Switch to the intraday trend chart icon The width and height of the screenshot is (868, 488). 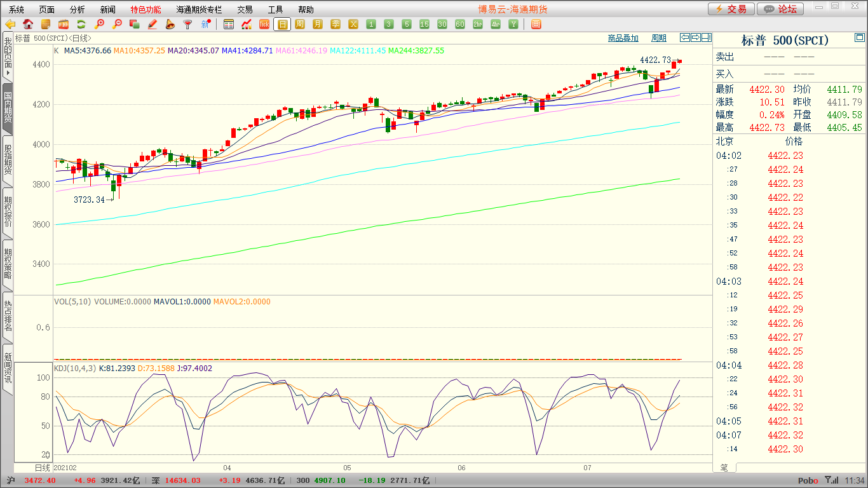[x=247, y=24]
